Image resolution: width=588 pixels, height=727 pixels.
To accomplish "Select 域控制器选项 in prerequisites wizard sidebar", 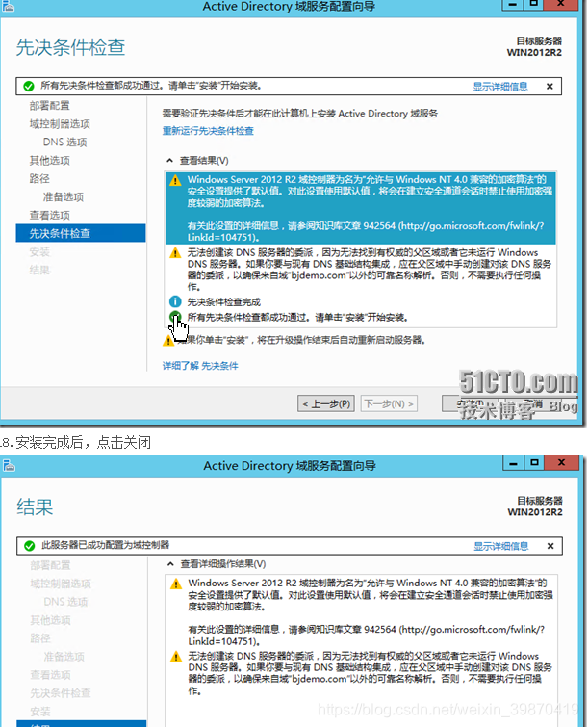I will tap(60, 124).
